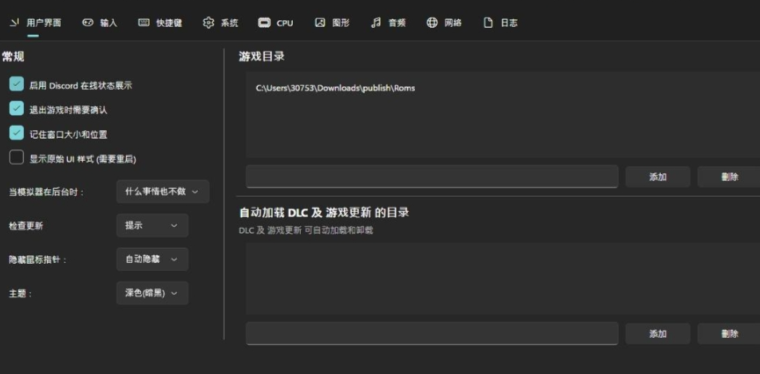Click 删除 button under 游戏目录
This screenshot has width=760, height=374.
[729, 177]
